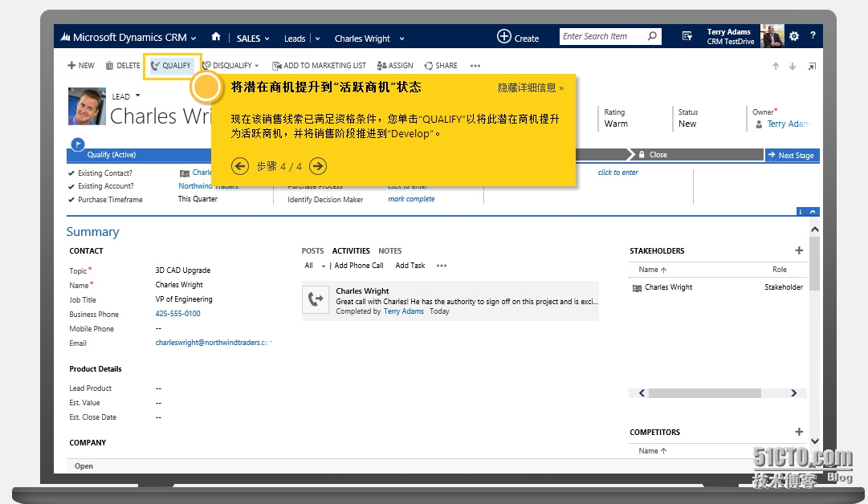Click the NEW record button
Screen dimensions: 868x504
[81, 65]
